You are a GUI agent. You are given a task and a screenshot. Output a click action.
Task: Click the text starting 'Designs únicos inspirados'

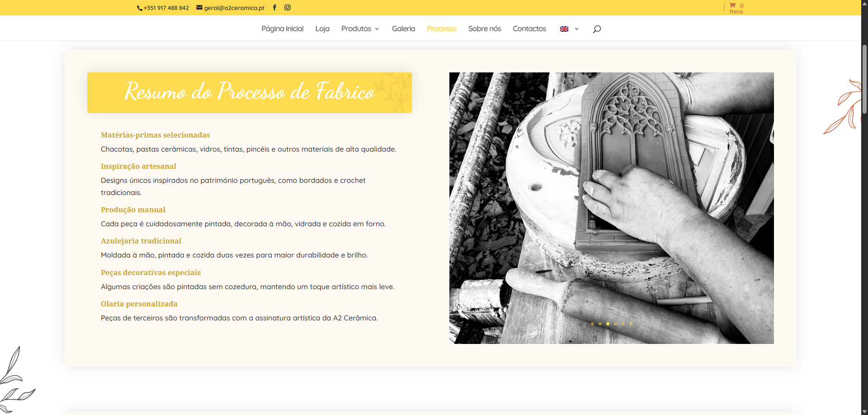(233, 186)
